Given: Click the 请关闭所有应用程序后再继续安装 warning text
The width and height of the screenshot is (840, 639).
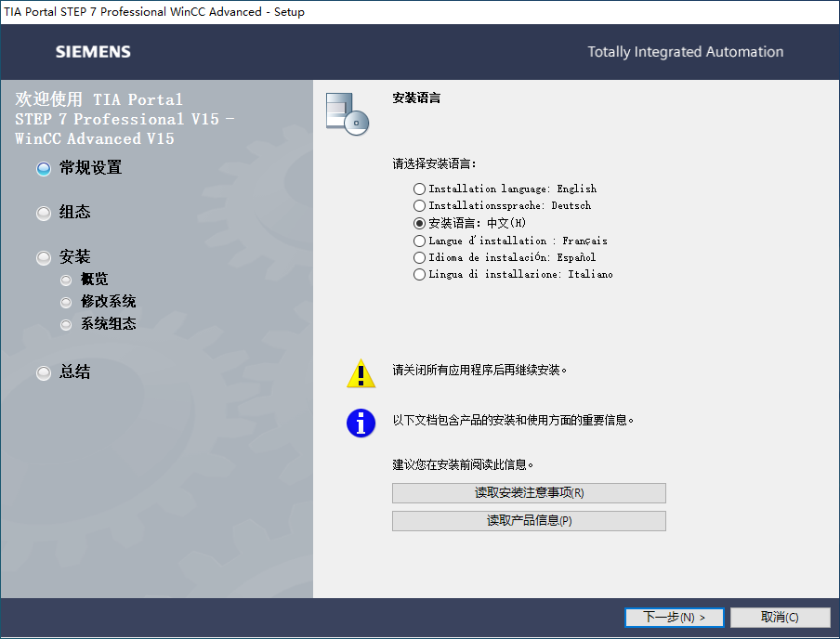Looking at the screenshot, I should click(x=479, y=370).
